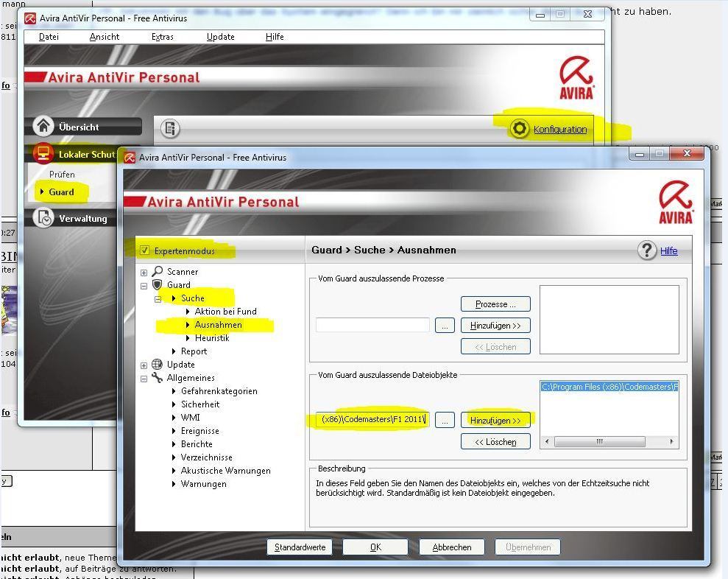Click Hinzufügen >> for processes
The height and width of the screenshot is (579, 728).
pyautogui.click(x=495, y=326)
